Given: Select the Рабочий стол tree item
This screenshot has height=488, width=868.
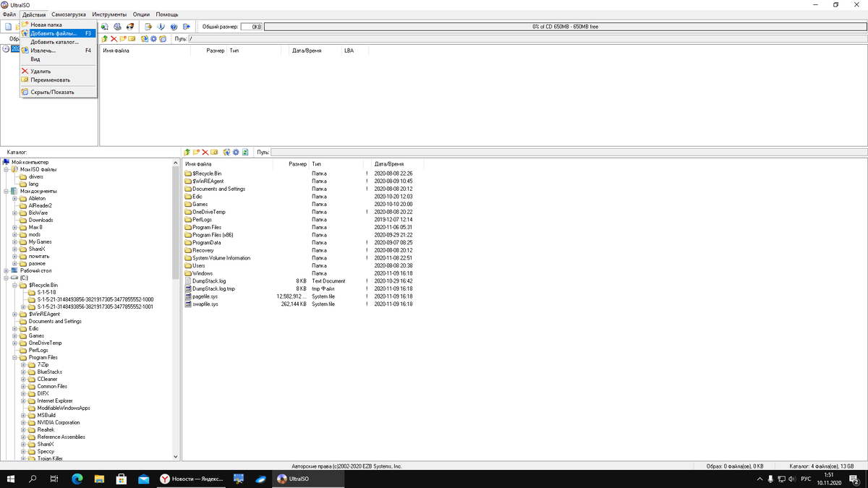Looking at the screenshot, I should [35, 270].
